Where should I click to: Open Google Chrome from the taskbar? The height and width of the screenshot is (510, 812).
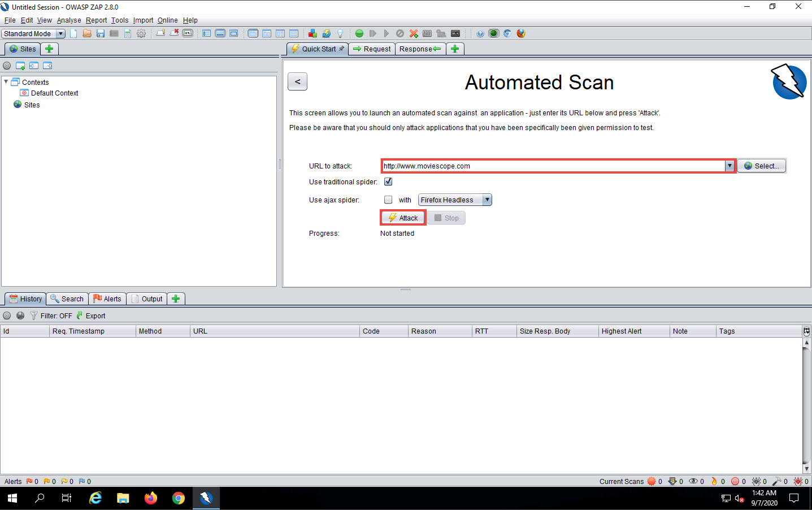[x=179, y=498]
